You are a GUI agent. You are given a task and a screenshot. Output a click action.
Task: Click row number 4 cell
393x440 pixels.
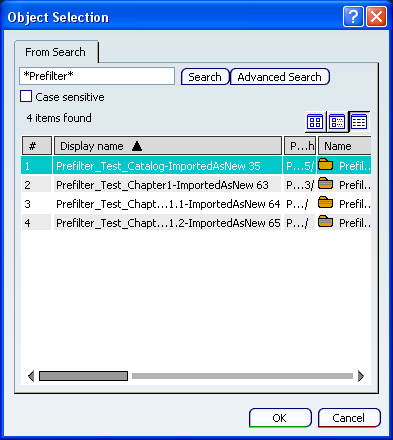point(37,222)
